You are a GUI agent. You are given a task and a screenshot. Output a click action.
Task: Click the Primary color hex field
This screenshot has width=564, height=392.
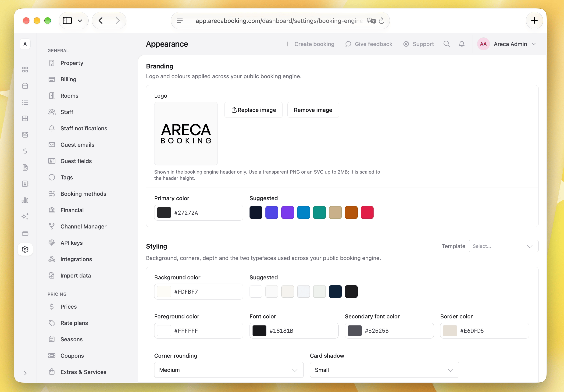point(199,212)
